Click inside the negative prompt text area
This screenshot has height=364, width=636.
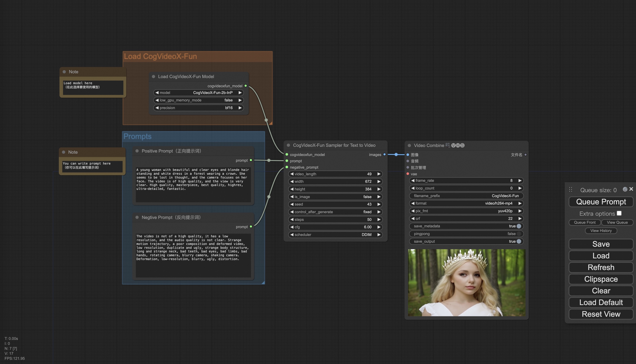coord(193,255)
